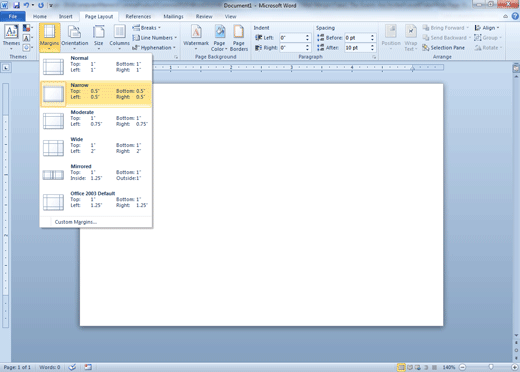
Task: Click the zoom in plus button
Action: (515, 367)
